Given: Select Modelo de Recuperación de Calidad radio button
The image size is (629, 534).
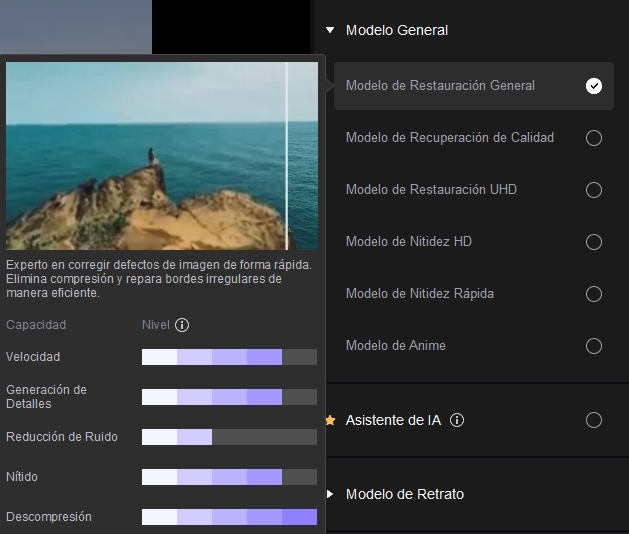Looking at the screenshot, I should point(594,138).
